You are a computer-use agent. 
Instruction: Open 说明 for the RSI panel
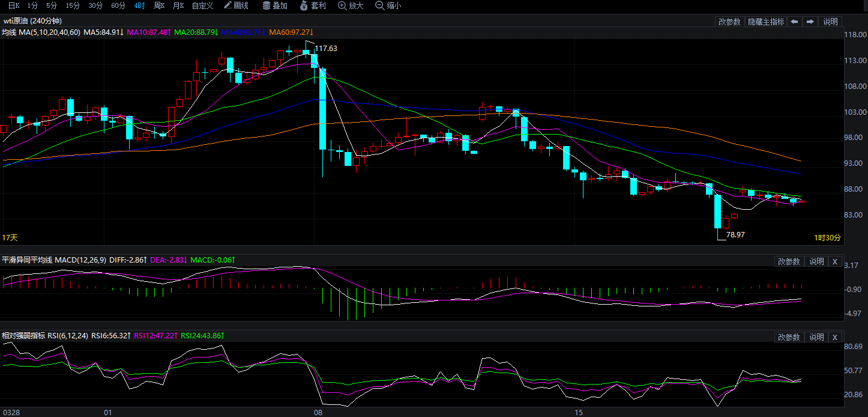pos(816,337)
